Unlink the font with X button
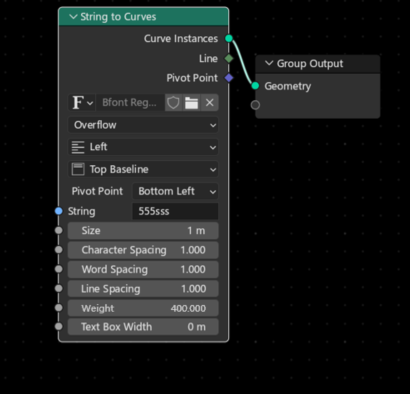Screen dimensions: 410x394 [210, 102]
